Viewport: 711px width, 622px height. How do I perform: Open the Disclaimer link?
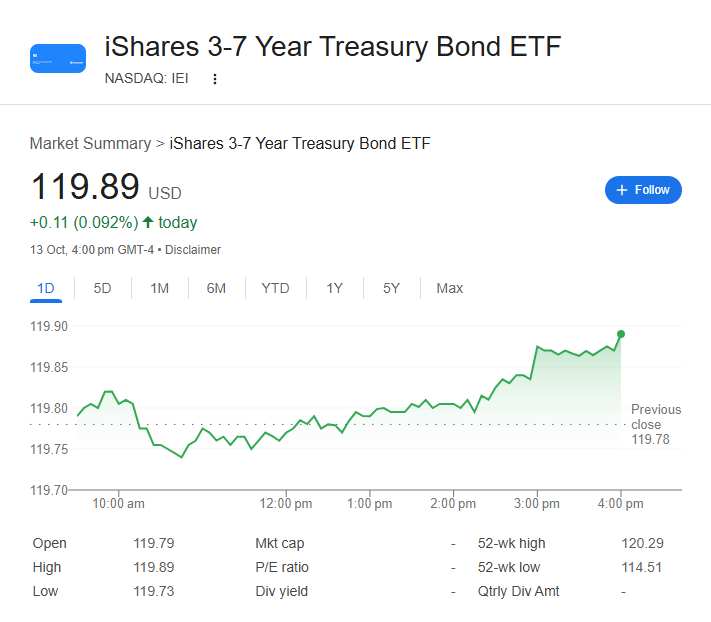193,250
